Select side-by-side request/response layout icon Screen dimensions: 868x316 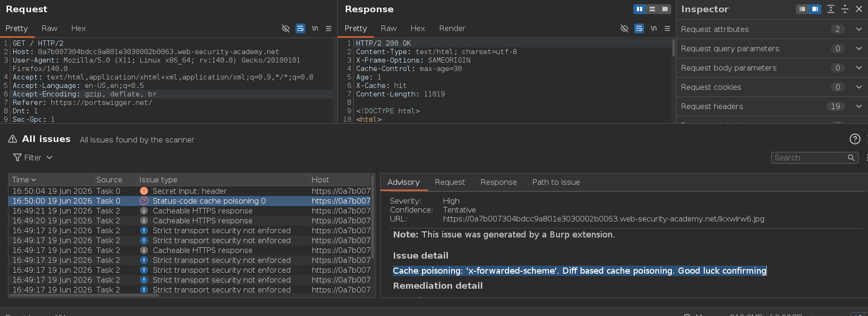point(639,9)
